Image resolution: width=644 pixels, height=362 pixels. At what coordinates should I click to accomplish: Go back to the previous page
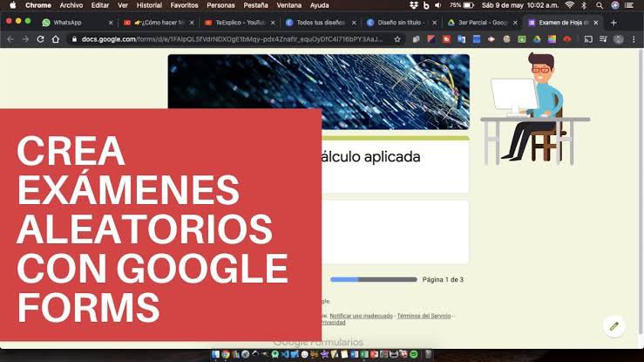pyautogui.click(x=10, y=39)
